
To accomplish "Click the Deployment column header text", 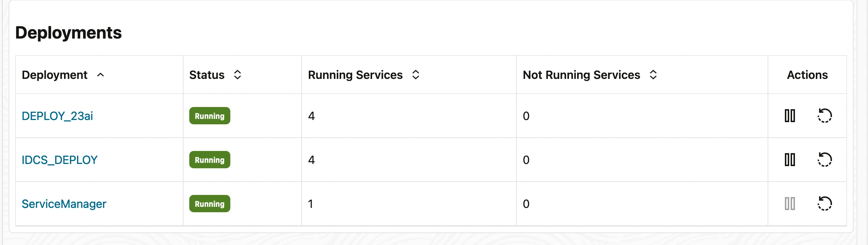I will (x=54, y=75).
